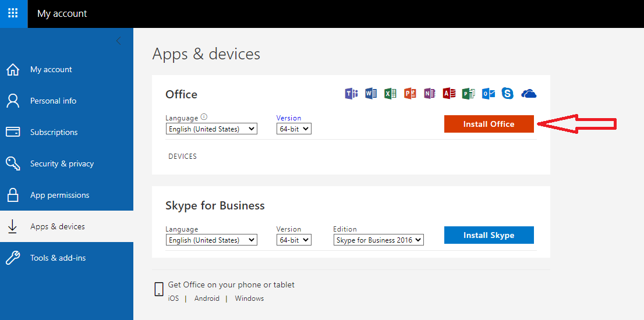Viewport: 644px width, 320px height.
Task: Click the person icon for Personal info
Action: [x=13, y=101]
